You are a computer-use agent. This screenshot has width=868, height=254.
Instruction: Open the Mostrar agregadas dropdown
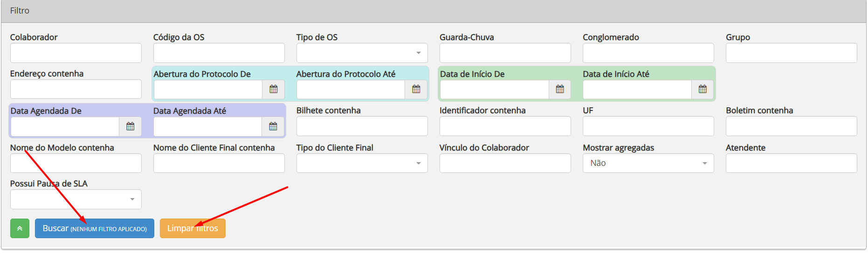[648, 163]
